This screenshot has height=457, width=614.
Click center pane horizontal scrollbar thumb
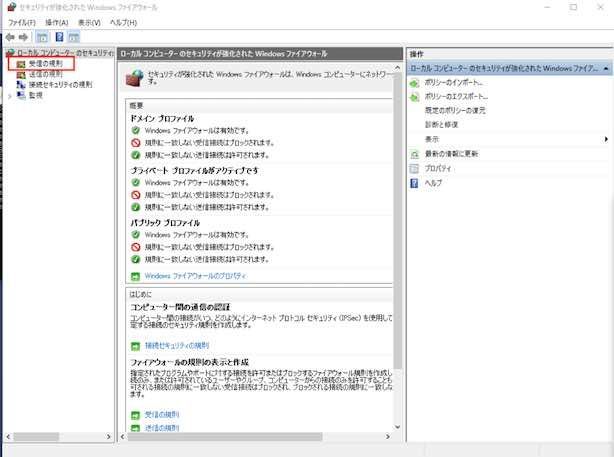click(x=225, y=436)
